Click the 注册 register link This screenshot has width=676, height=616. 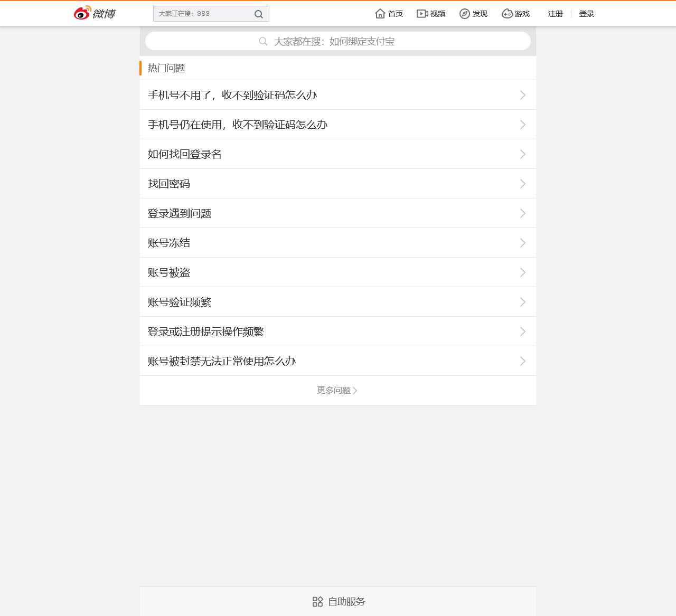point(556,14)
